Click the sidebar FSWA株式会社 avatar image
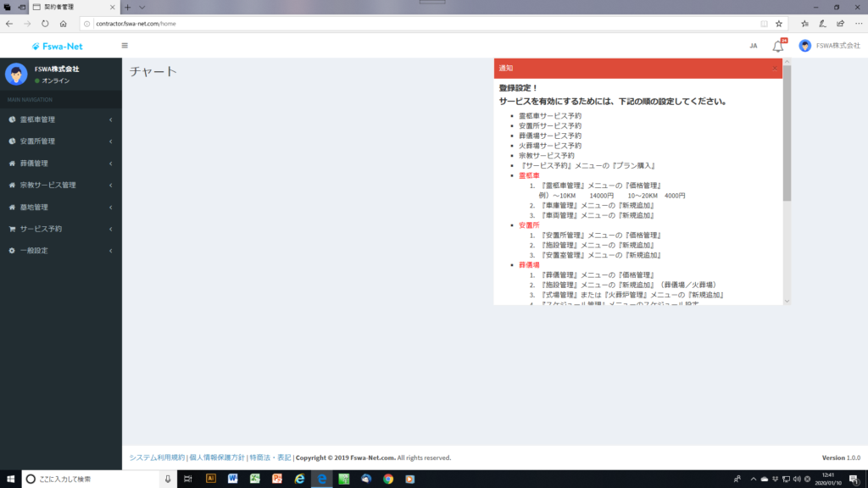The width and height of the screenshot is (868, 488). pyautogui.click(x=16, y=75)
